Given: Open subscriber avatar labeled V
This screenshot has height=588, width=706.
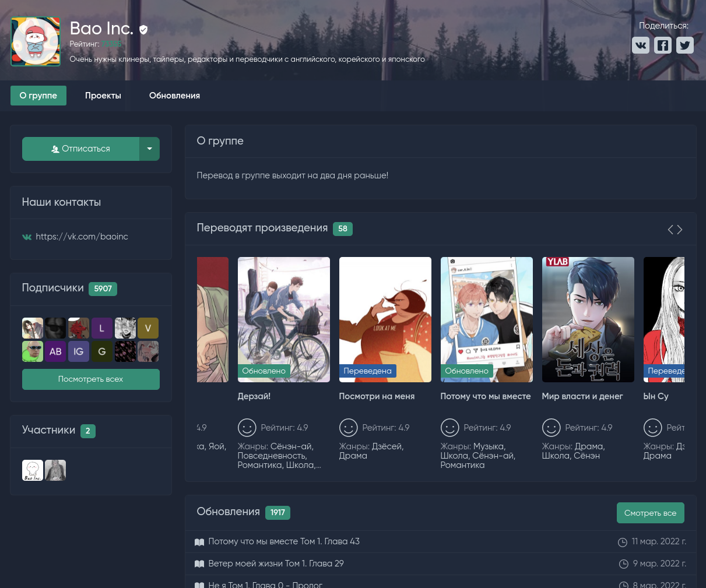Looking at the screenshot, I should (148, 328).
